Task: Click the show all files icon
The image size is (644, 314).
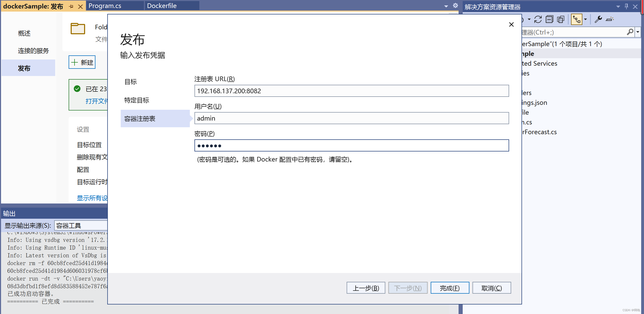Action: [x=561, y=19]
